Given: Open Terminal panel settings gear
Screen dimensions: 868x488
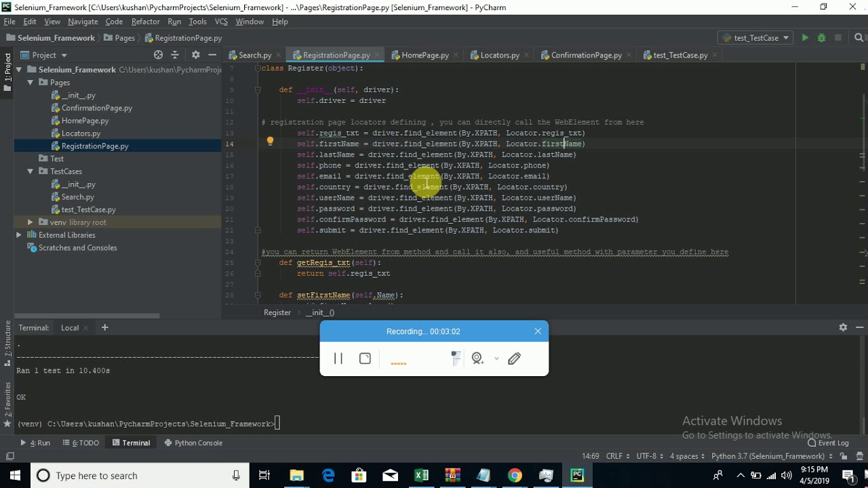Looking at the screenshot, I should (843, 327).
